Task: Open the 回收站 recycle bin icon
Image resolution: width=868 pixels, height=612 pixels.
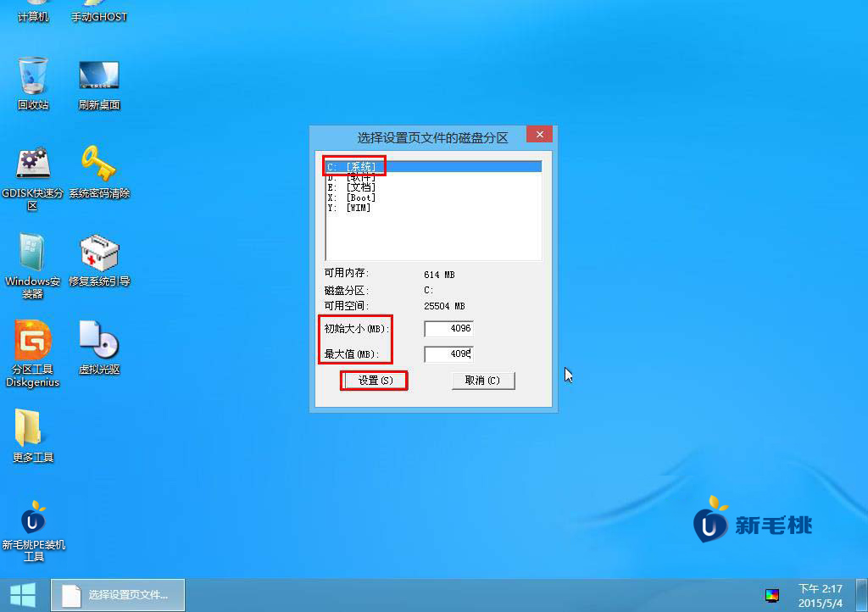Action: tap(33, 79)
